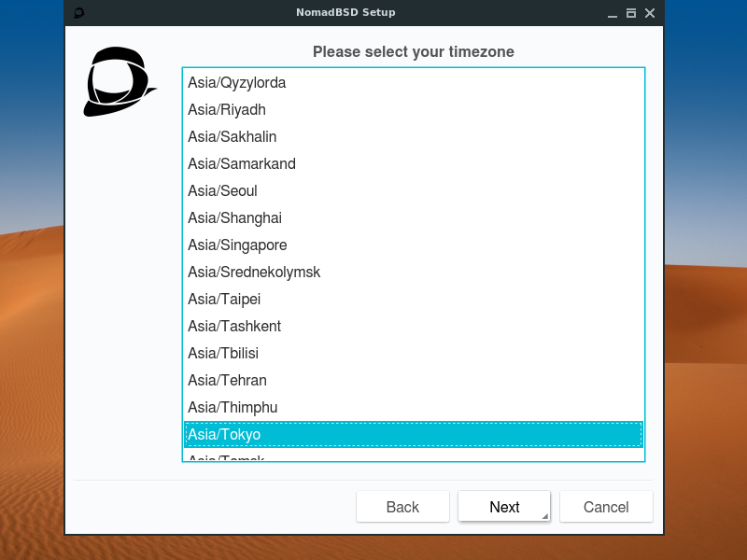Select Asia/Thimphu timezone

(414, 408)
